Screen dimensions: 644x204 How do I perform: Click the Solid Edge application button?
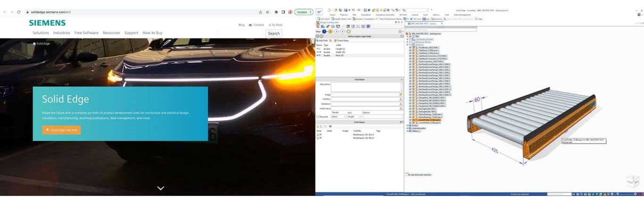click(x=319, y=11)
